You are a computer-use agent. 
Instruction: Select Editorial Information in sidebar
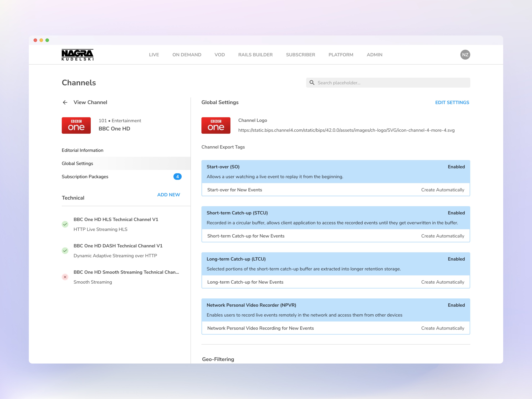82,150
